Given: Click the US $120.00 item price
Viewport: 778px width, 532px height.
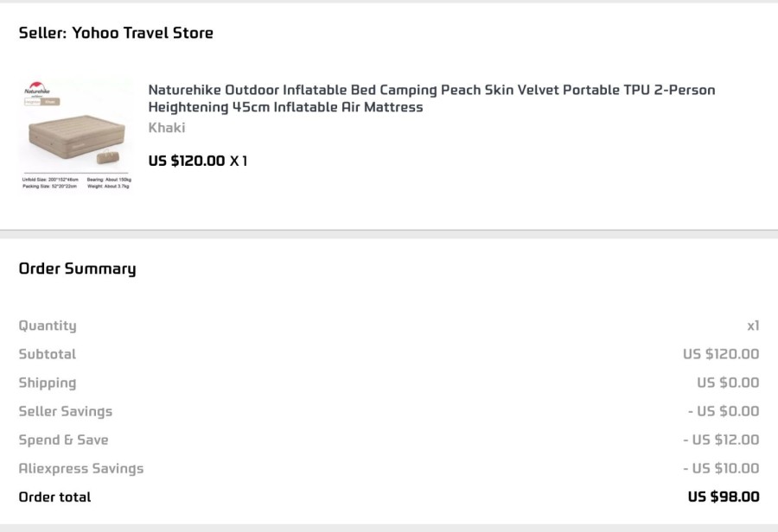Looking at the screenshot, I should coord(187,161).
